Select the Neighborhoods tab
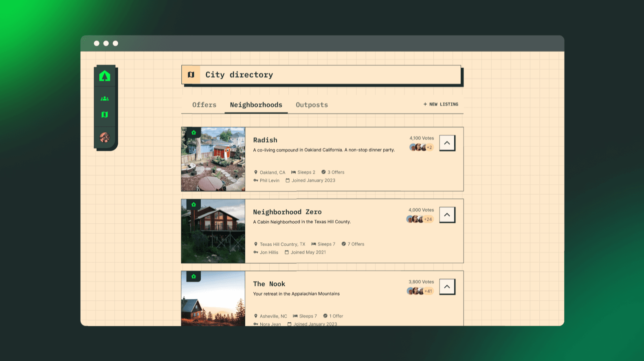 tap(256, 105)
